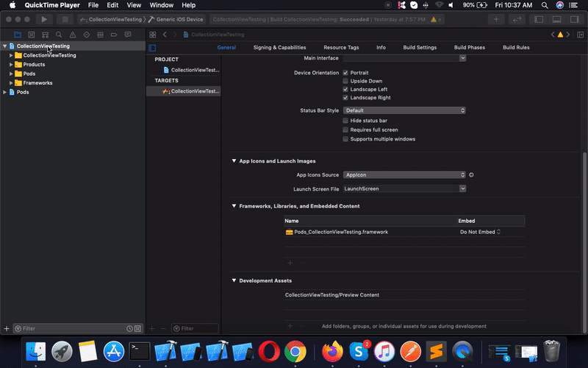
Task: Run the build with the Play button
Action: [44, 19]
